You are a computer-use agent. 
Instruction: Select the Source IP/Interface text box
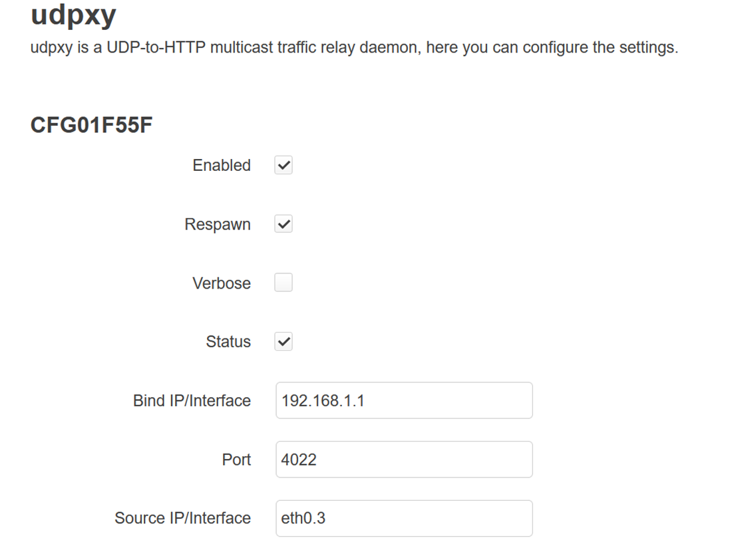[x=404, y=518]
